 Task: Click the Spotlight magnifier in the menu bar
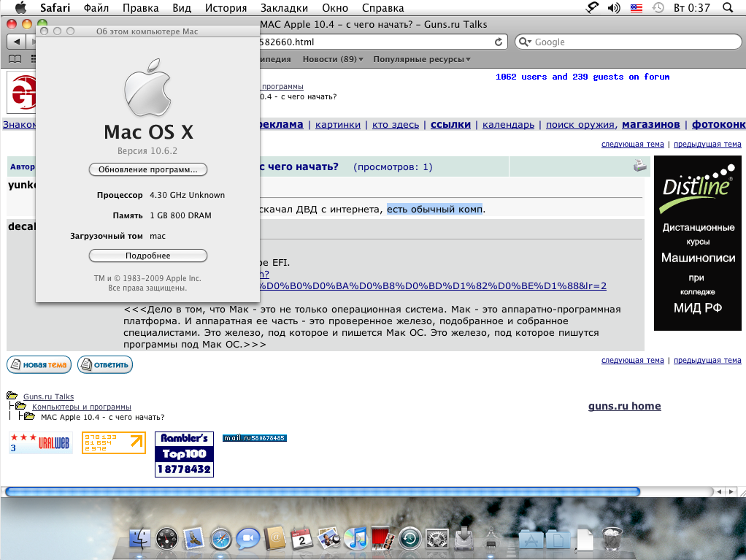click(727, 8)
